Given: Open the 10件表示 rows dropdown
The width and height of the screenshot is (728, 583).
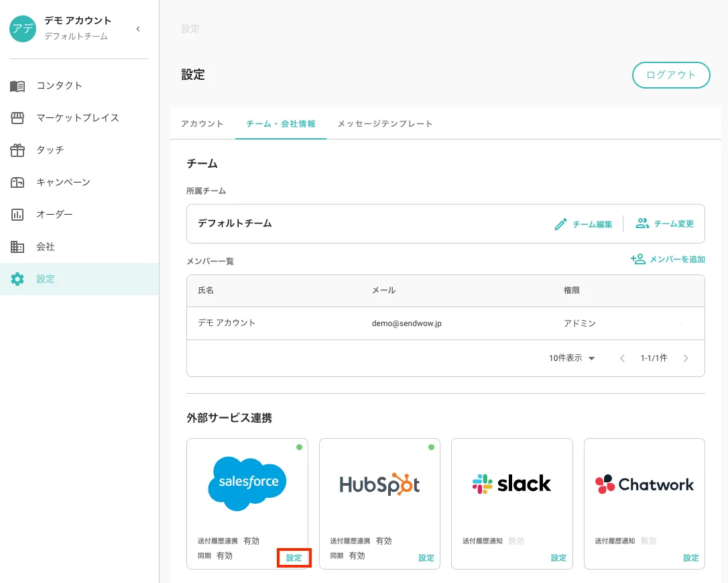Looking at the screenshot, I should (x=572, y=358).
